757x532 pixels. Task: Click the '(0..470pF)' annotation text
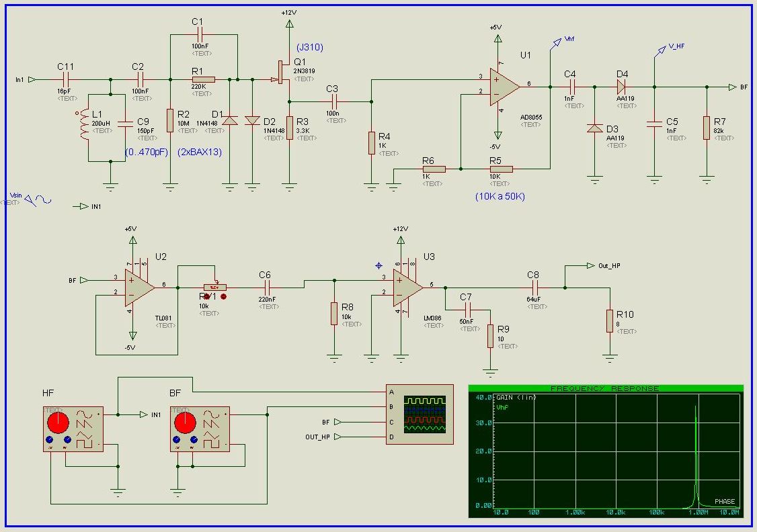pyautogui.click(x=147, y=152)
